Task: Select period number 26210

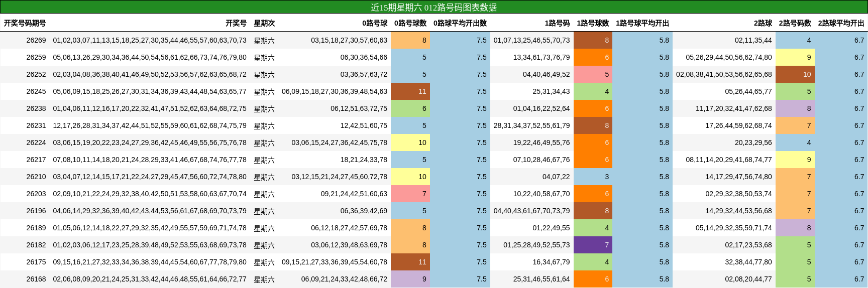Action: [36, 177]
